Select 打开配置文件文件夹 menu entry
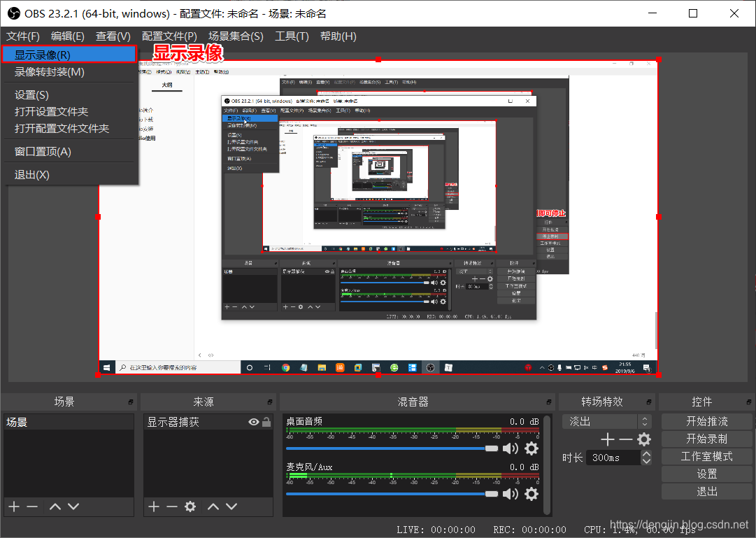756x538 pixels. (x=69, y=128)
